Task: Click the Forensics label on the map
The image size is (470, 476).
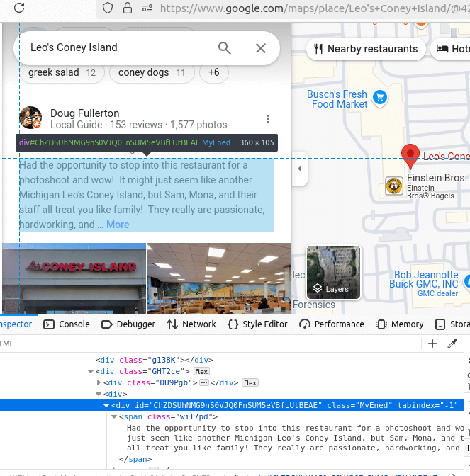Action: (314, 305)
